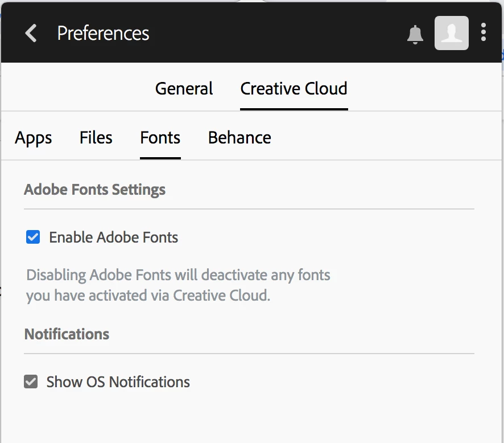Switch to the General preferences tab
Screen dimensions: 504x443
click(x=184, y=88)
